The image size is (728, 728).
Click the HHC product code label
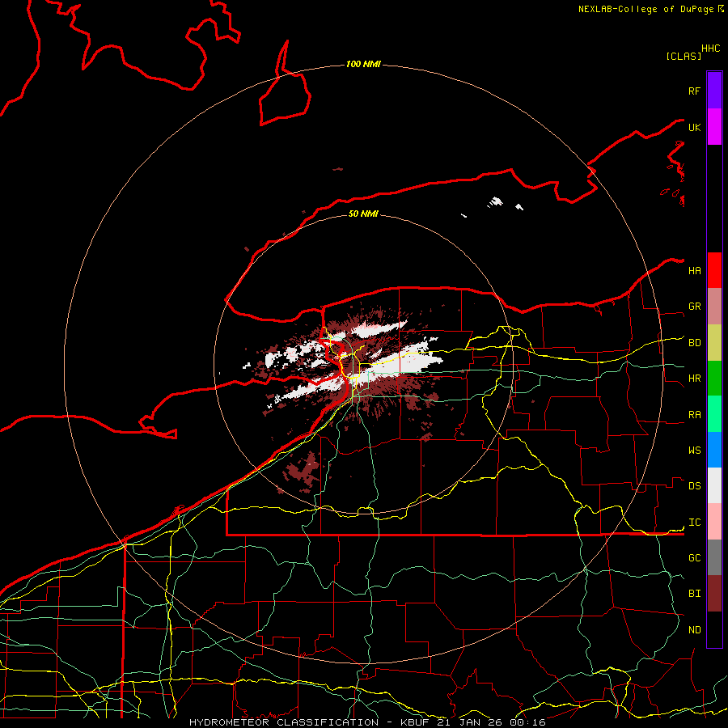pos(711,49)
